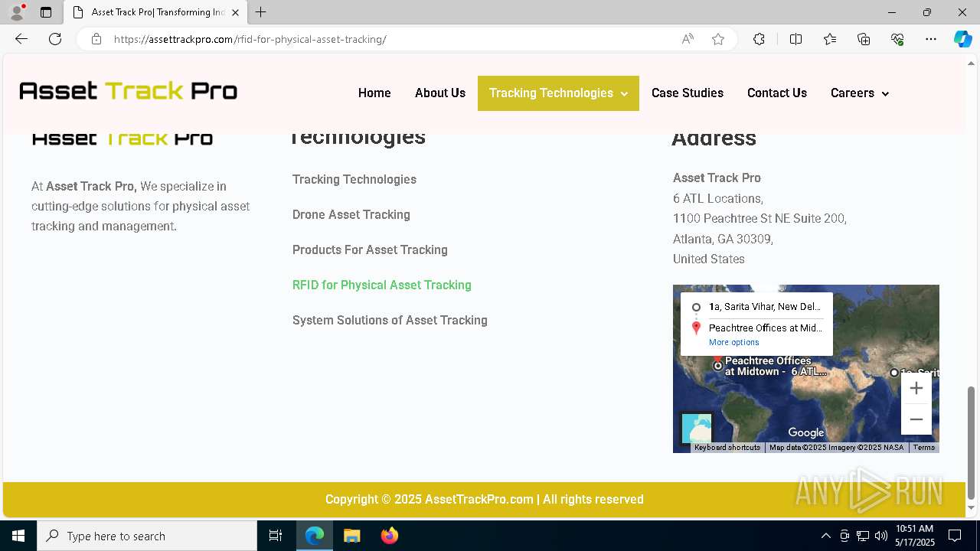This screenshot has width=980, height=551.
Task: Open the Contact Us page
Action: pos(777,93)
